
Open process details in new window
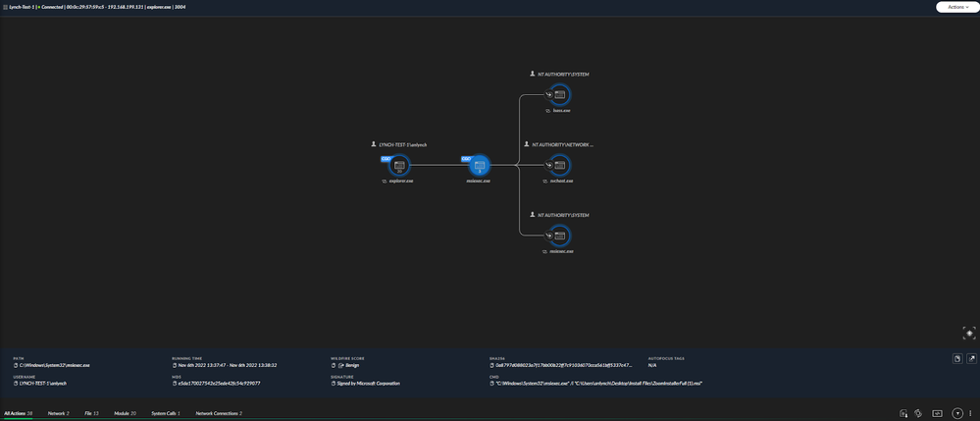[970, 360]
